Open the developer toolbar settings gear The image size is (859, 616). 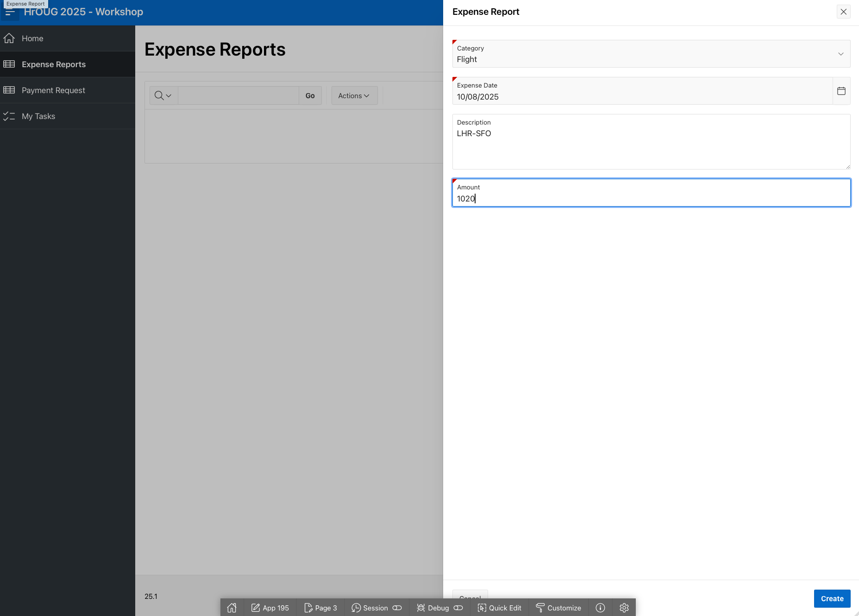coord(624,608)
